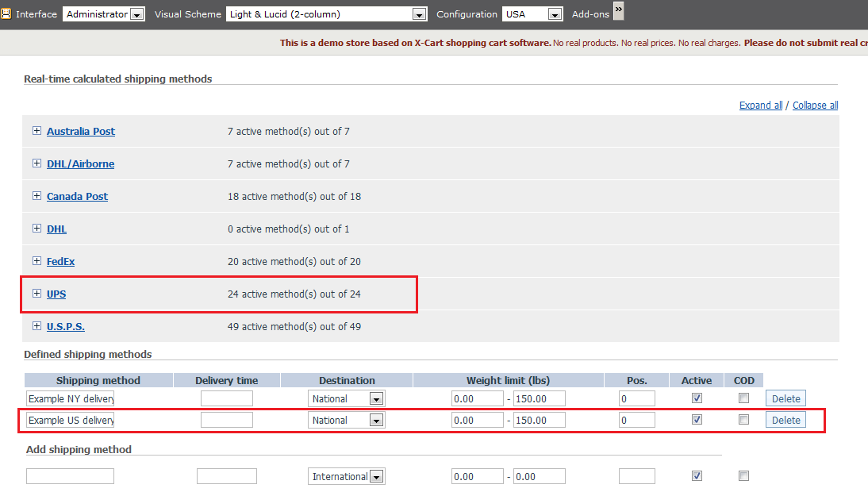Expand the FedEx methods list
Viewport: 868px width, 496px height.
(x=36, y=261)
